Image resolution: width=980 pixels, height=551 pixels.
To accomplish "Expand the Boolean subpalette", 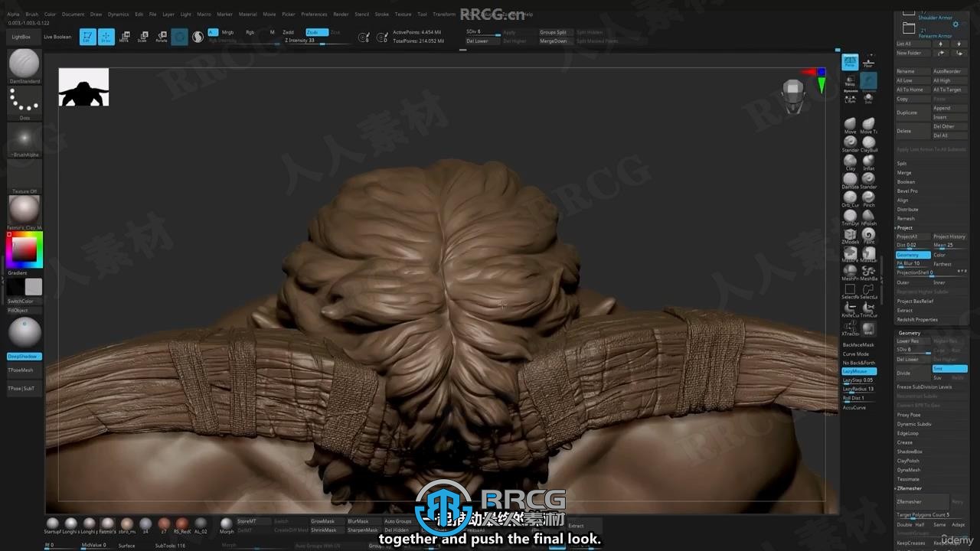I will point(906,181).
